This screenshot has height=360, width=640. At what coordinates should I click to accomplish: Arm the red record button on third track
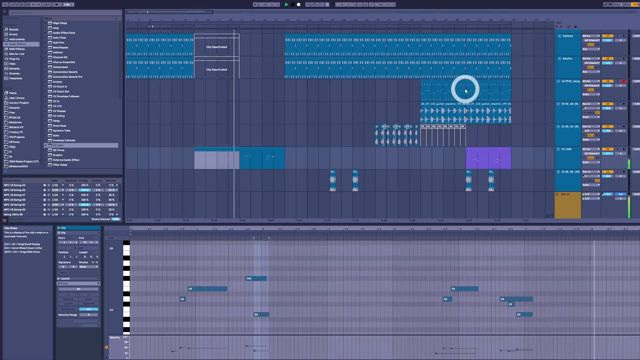point(624,81)
